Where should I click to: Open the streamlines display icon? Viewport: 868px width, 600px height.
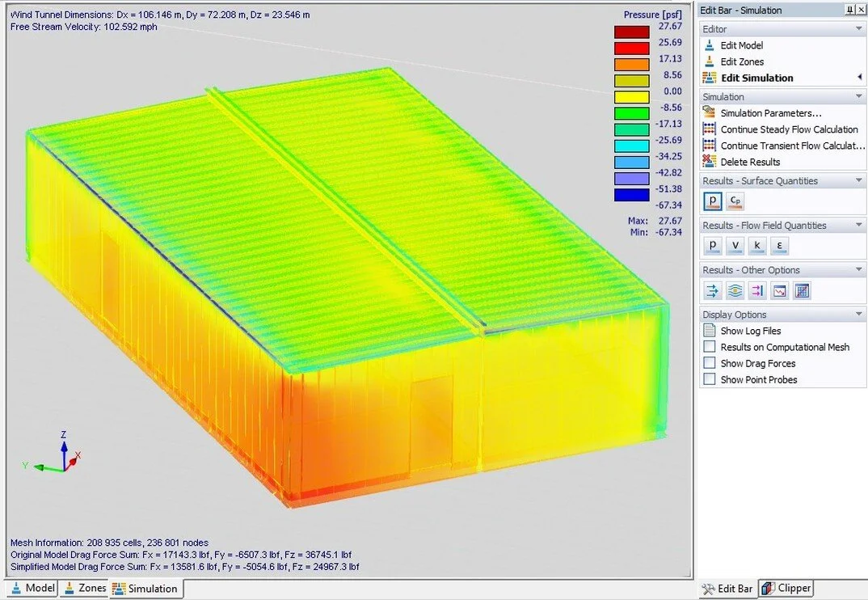coord(735,291)
